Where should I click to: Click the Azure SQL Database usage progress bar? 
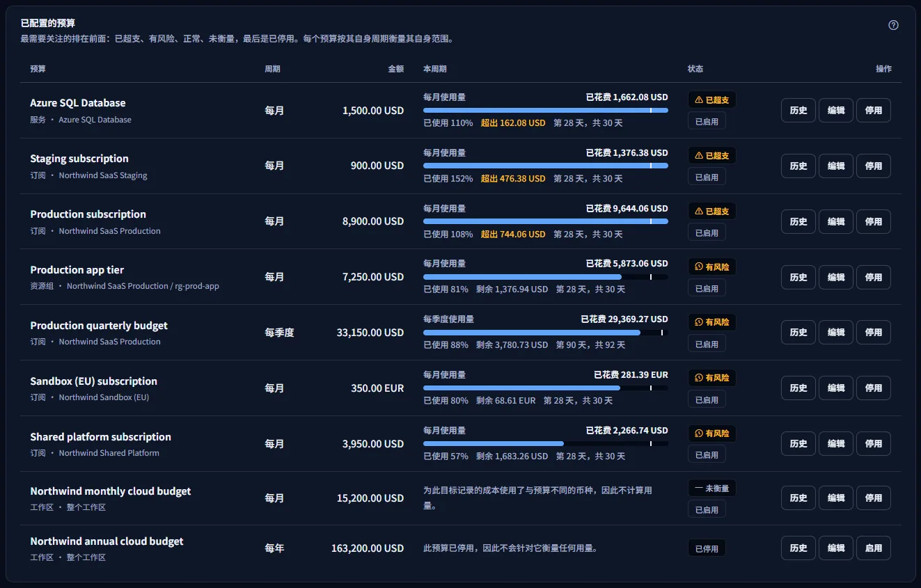click(546, 110)
